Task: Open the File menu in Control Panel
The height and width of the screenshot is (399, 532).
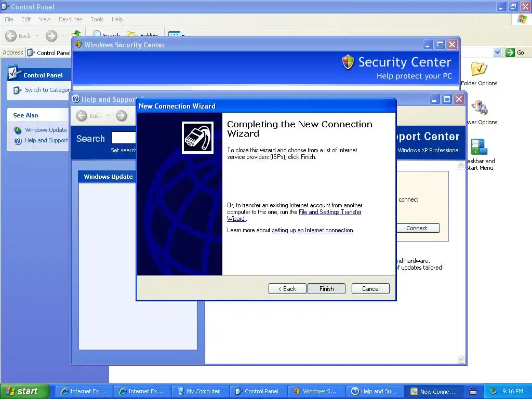Action: pos(9,19)
